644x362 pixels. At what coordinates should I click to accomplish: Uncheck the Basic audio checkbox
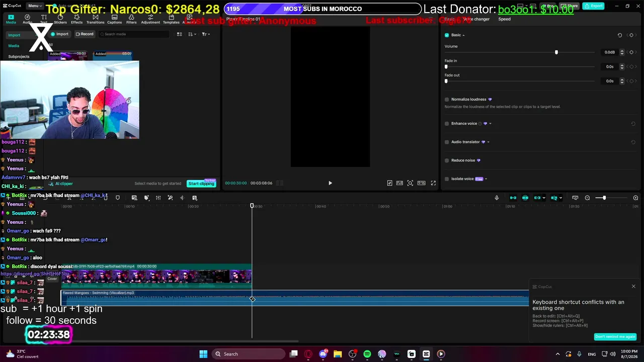coord(447,35)
